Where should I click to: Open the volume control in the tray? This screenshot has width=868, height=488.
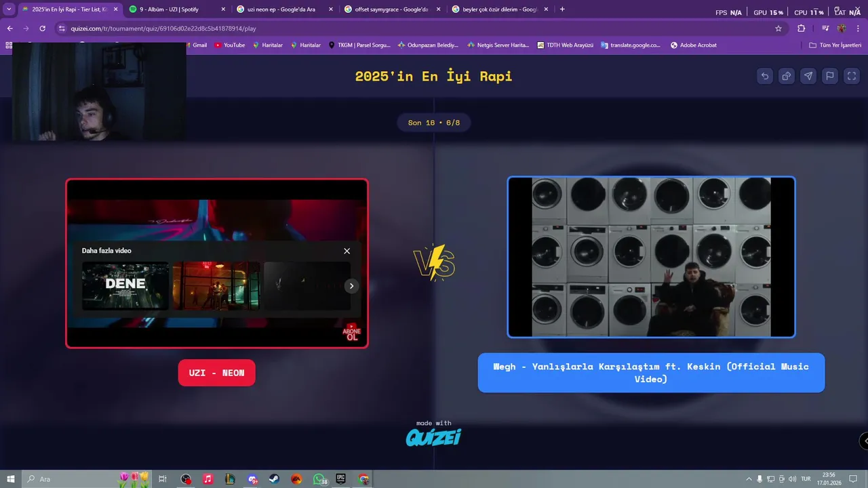[x=793, y=479]
